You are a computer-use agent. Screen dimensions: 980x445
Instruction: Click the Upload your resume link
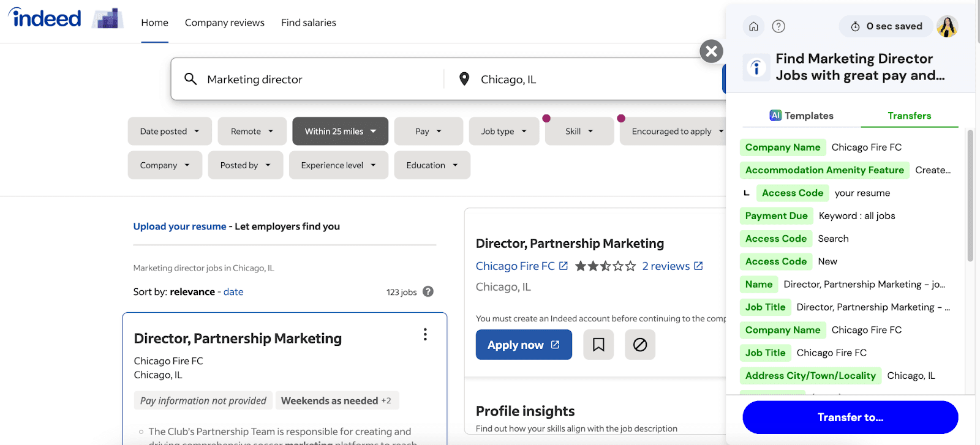pyautogui.click(x=180, y=226)
